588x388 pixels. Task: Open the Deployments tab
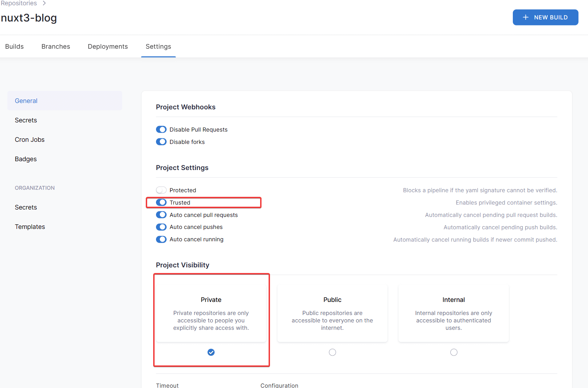(108, 47)
